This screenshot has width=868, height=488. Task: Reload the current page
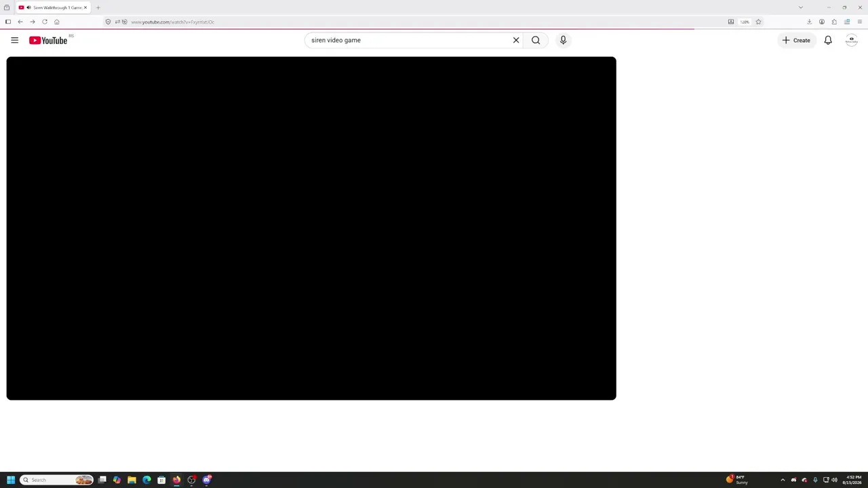click(45, 22)
